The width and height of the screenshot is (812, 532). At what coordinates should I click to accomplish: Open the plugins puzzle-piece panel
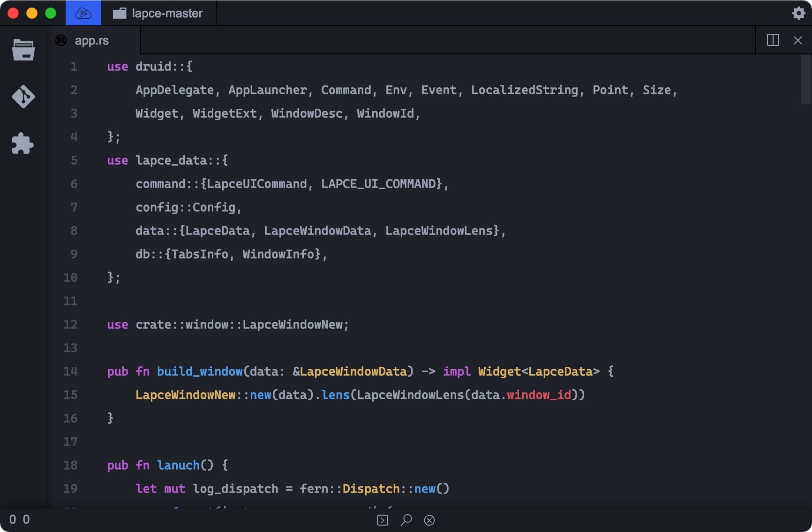click(23, 144)
